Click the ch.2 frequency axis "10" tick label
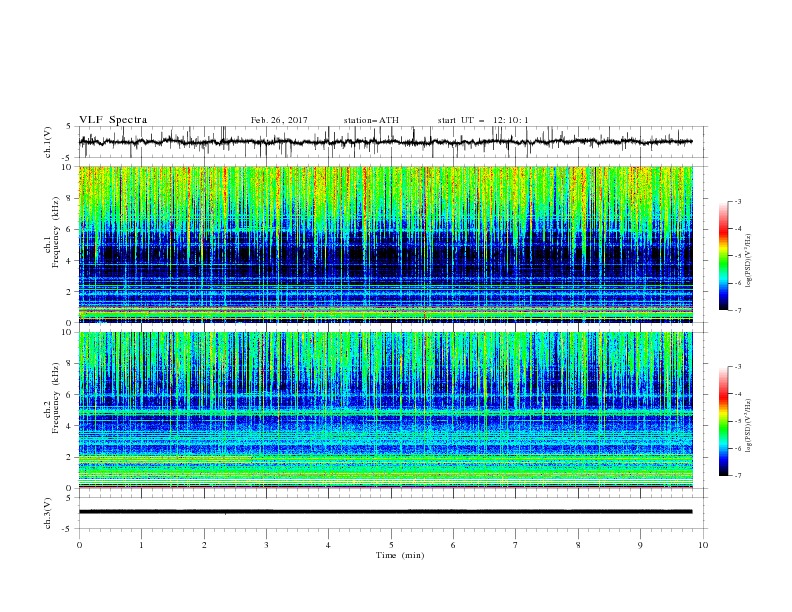This screenshot has height=612, width=792. coord(68,332)
